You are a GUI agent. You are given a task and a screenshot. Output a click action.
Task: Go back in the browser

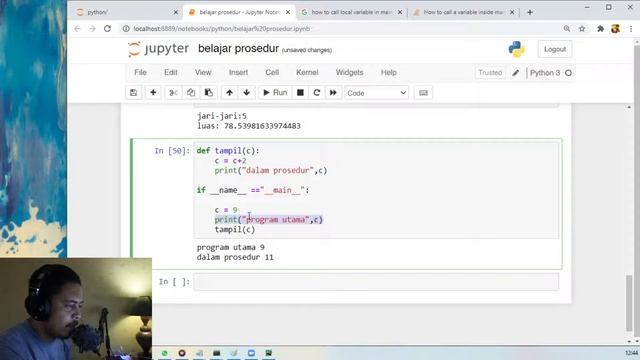point(77,29)
